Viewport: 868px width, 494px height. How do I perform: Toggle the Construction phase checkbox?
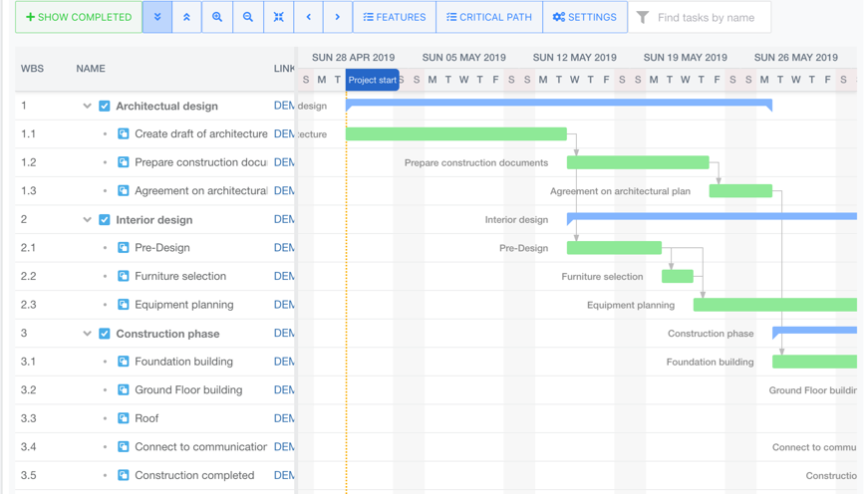tap(105, 334)
